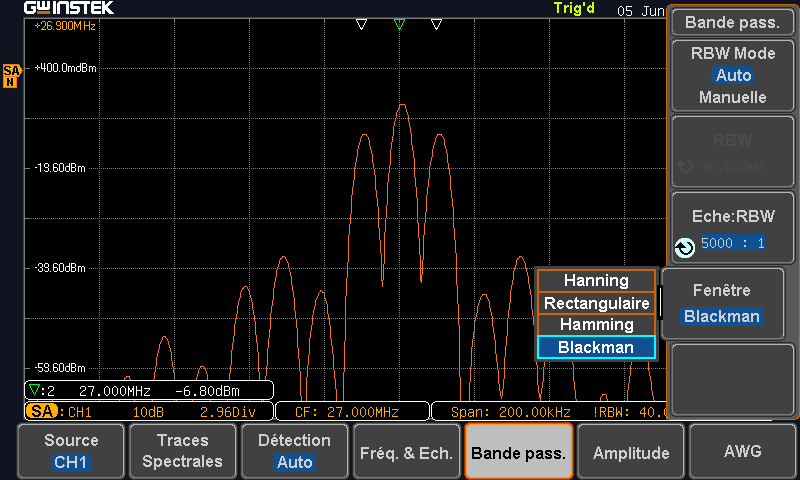Screen dimensions: 800x480
Task: Choose Hamming window option
Action: [x=596, y=324]
